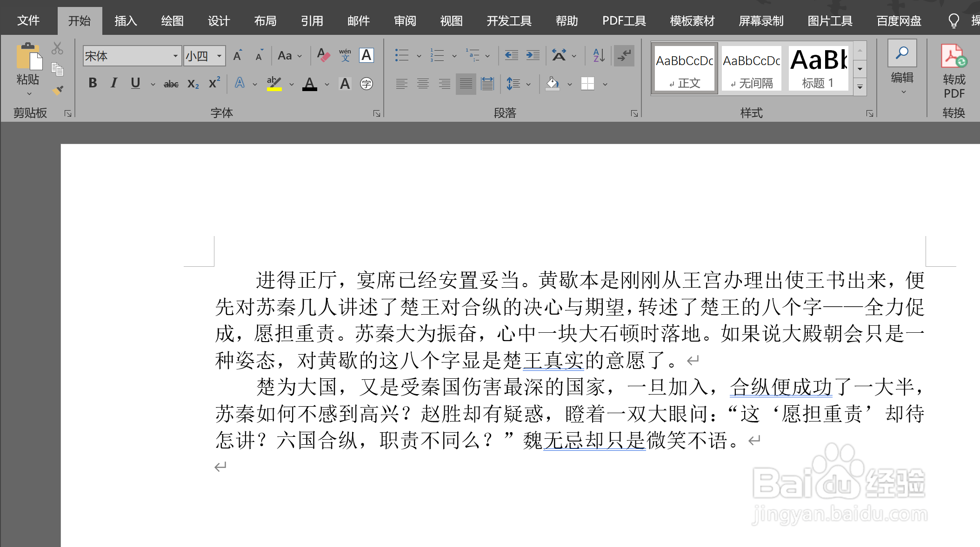
Task: Open the 插入 ribbon tab
Action: pyautogui.click(x=126, y=21)
